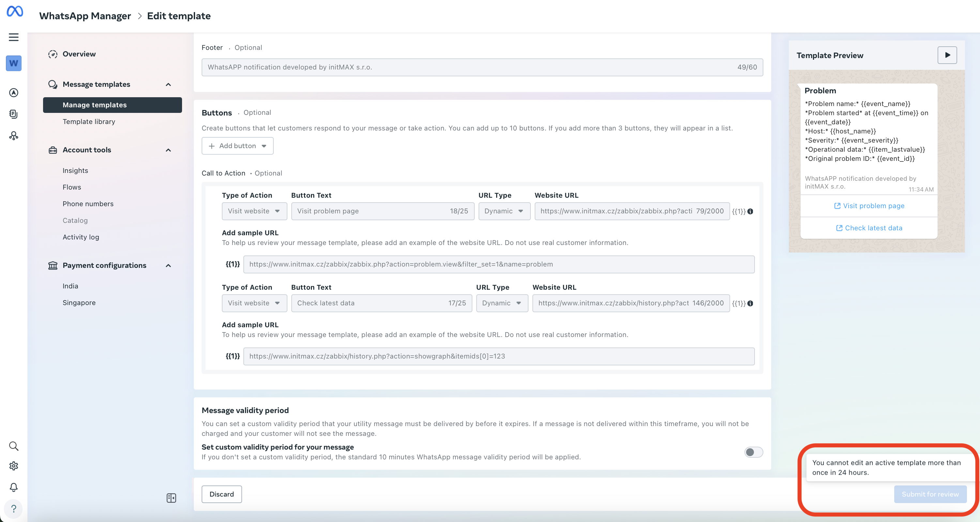Go to Insights
980x522 pixels.
pyautogui.click(x=75, y=170)
